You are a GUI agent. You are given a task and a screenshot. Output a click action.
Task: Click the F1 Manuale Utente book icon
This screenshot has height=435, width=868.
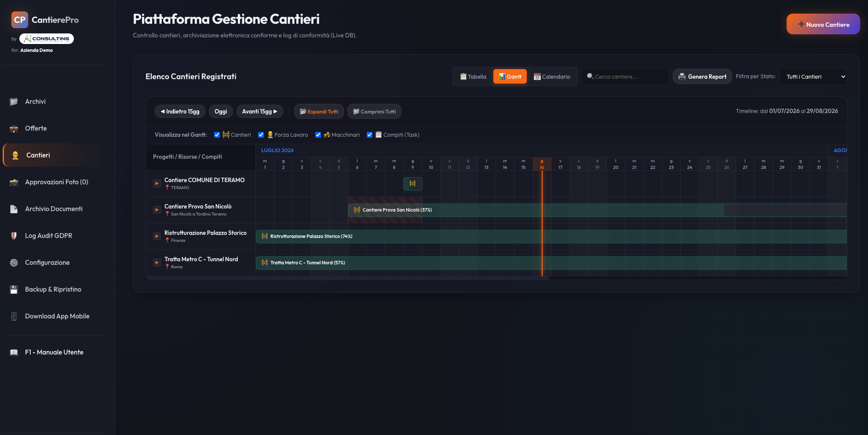pyautogui.click(x=14, y=352)
